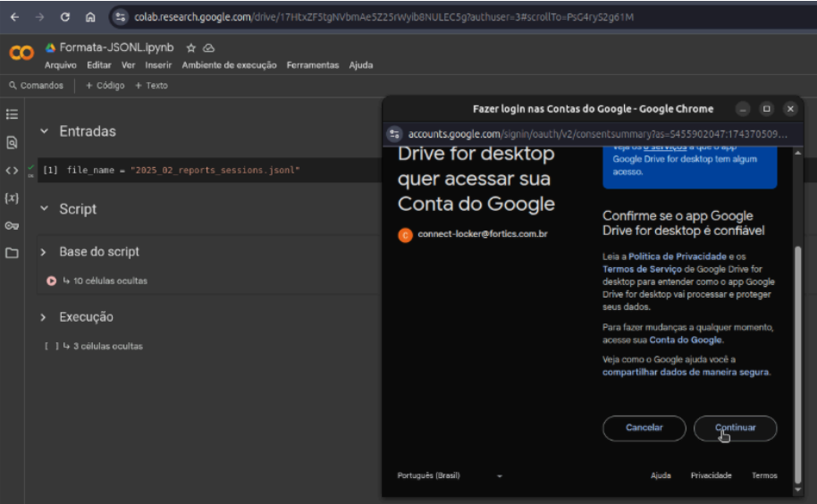The width and height of the screenshot is (817, 504).
Task: Open the Inserir menu
Action: tap(158, 65)
